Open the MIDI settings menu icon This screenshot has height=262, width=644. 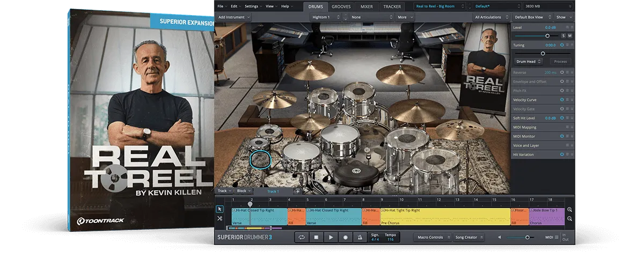[557, 237]
